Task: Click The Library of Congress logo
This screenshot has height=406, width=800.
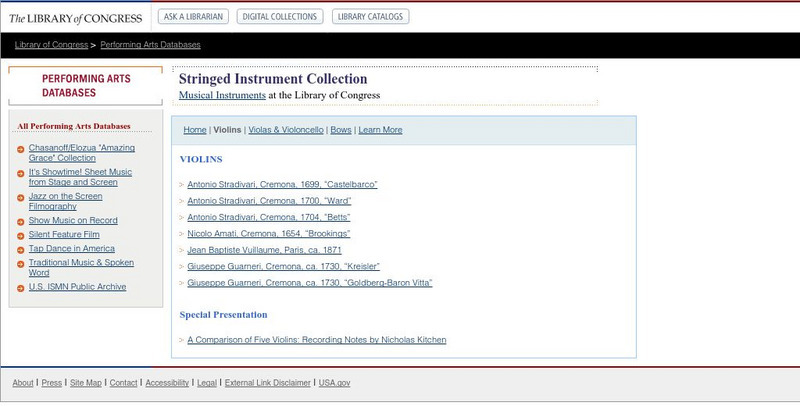Action: coord(76,19)
